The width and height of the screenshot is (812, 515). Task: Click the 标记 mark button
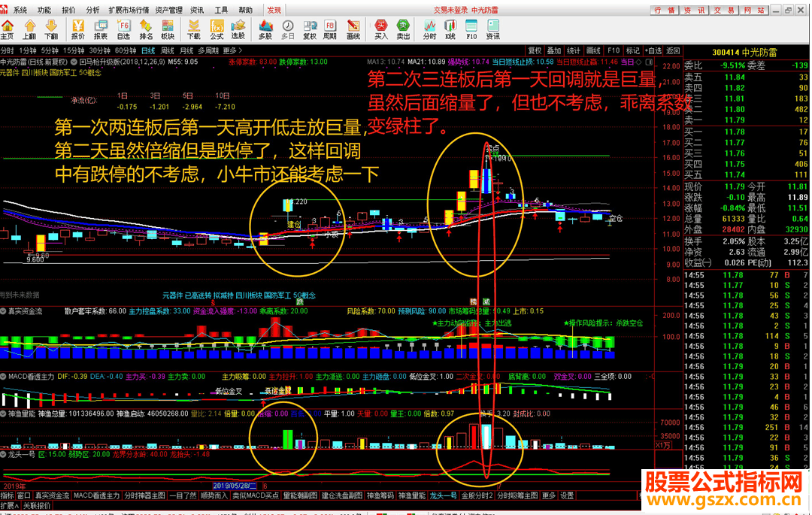click(x=633, y=50)
